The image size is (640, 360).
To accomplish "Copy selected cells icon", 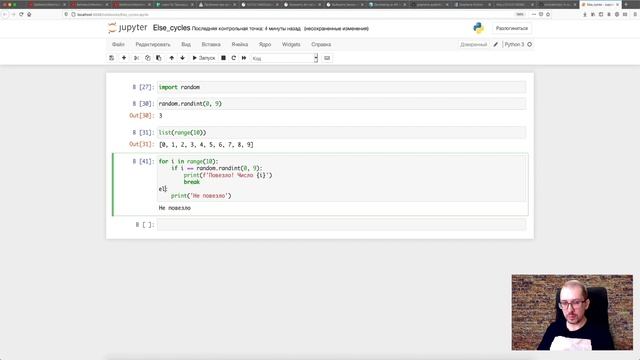I will click(148, 58).
